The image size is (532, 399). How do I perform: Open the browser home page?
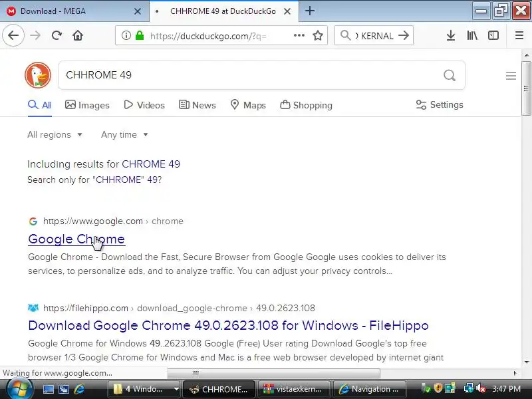pyautogui.click(x=78, y=35)
